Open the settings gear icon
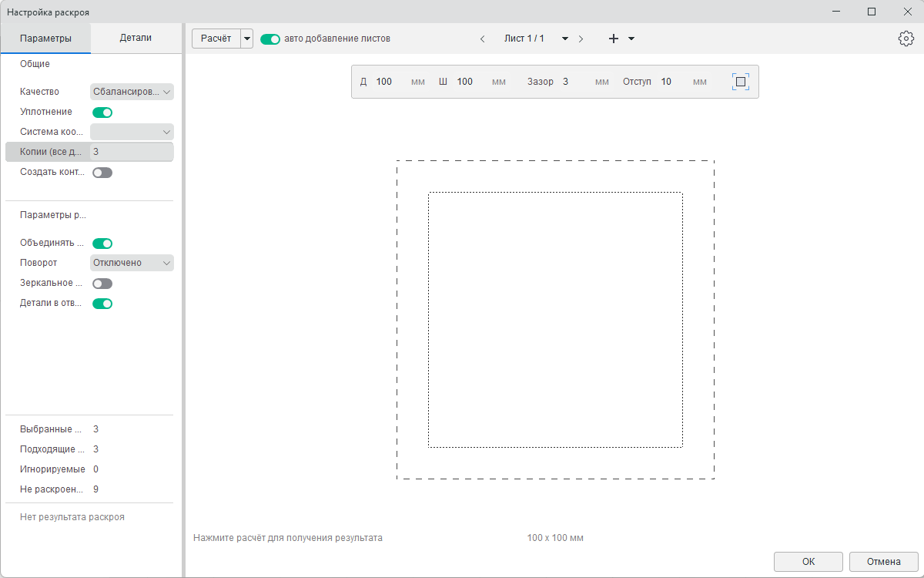Viewport: 924px width, 578px height. tap(906, 39)
